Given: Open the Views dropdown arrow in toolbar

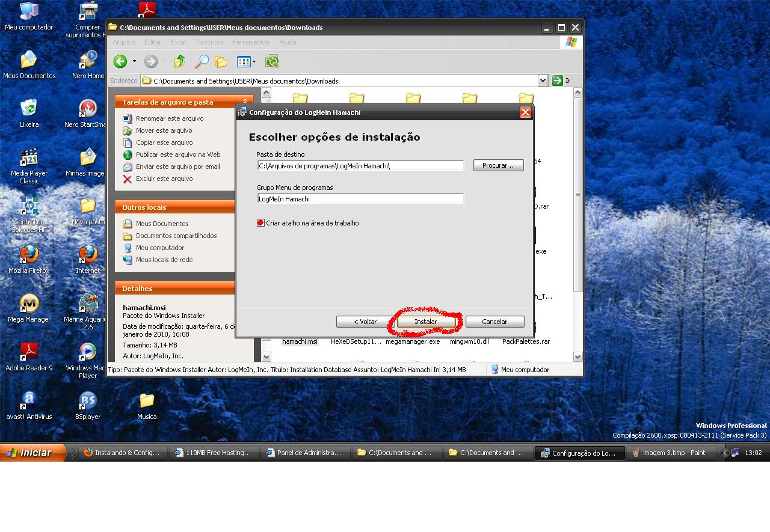Looking at the screenshot, I should point(254,61).
